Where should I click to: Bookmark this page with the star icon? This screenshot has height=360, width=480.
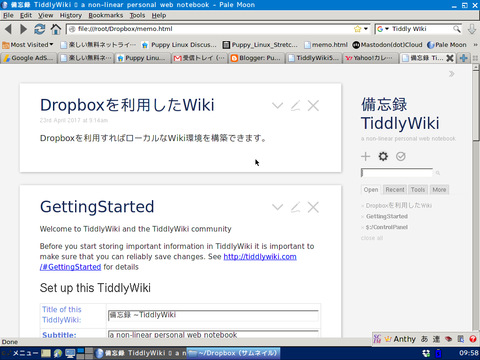(357, 29)
